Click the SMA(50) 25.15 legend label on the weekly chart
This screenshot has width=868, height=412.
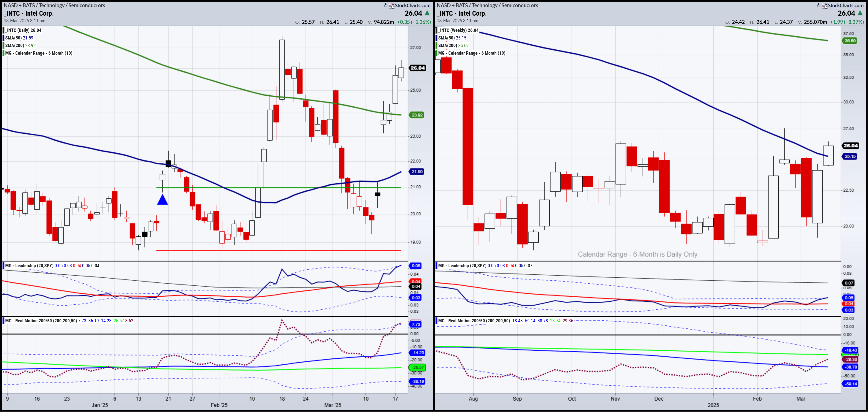coord(452,38)
